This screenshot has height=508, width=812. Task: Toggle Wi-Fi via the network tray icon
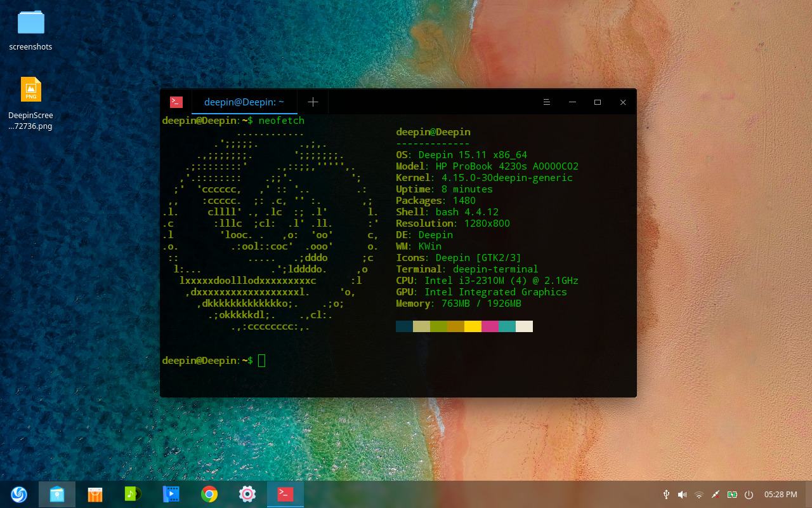click(698, 494)
